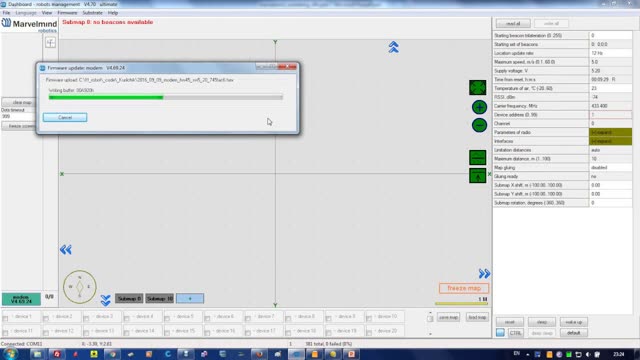This screenshot has width=640, height=360.
Task: Toggle the device 20 checkbox
Action: click(369, 333)
